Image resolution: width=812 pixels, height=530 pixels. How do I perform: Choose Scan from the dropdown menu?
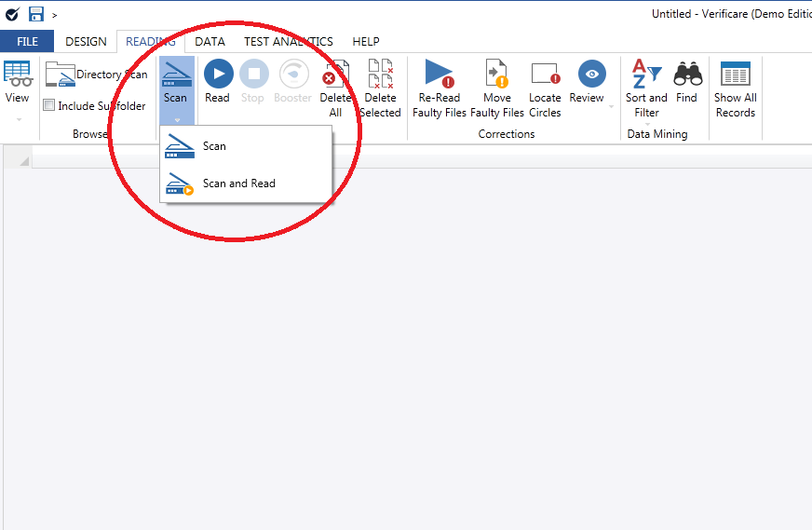[246, 146]
